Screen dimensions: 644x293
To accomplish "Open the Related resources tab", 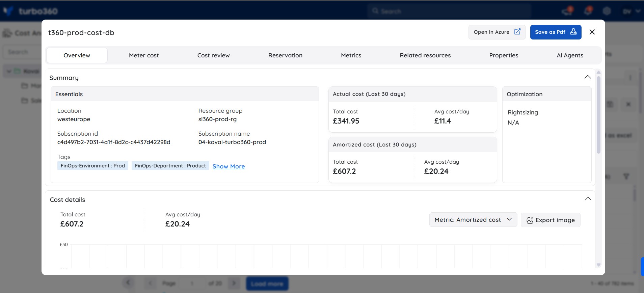I will point(425,55).
